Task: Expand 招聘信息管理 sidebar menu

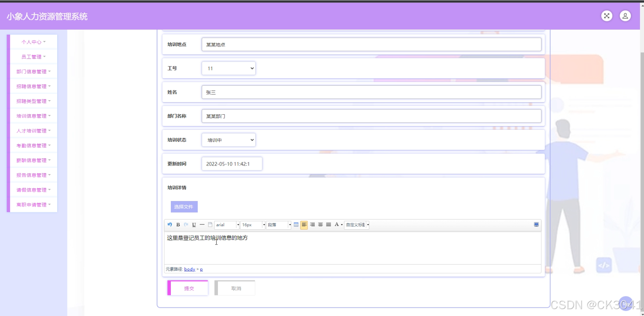Action: coord(33,86)
